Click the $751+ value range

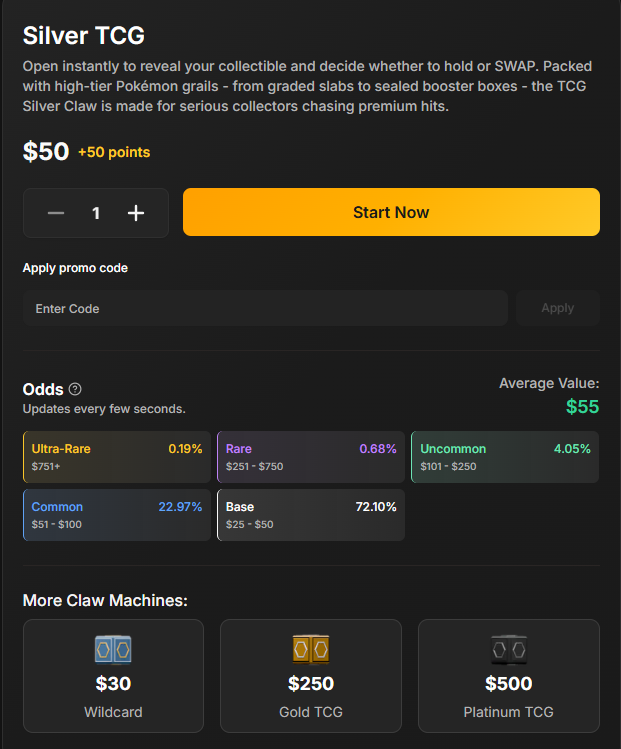(x=46, y=466)
